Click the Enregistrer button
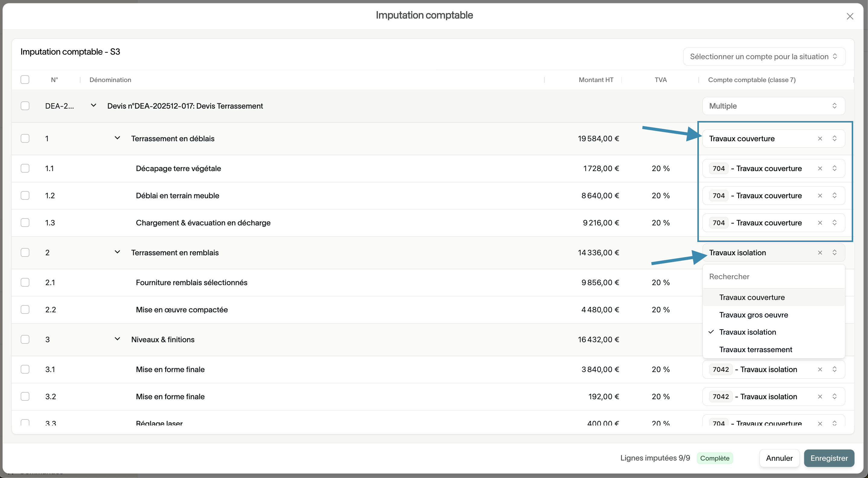This screenshot has height=478, width=868. pos(828,458)
